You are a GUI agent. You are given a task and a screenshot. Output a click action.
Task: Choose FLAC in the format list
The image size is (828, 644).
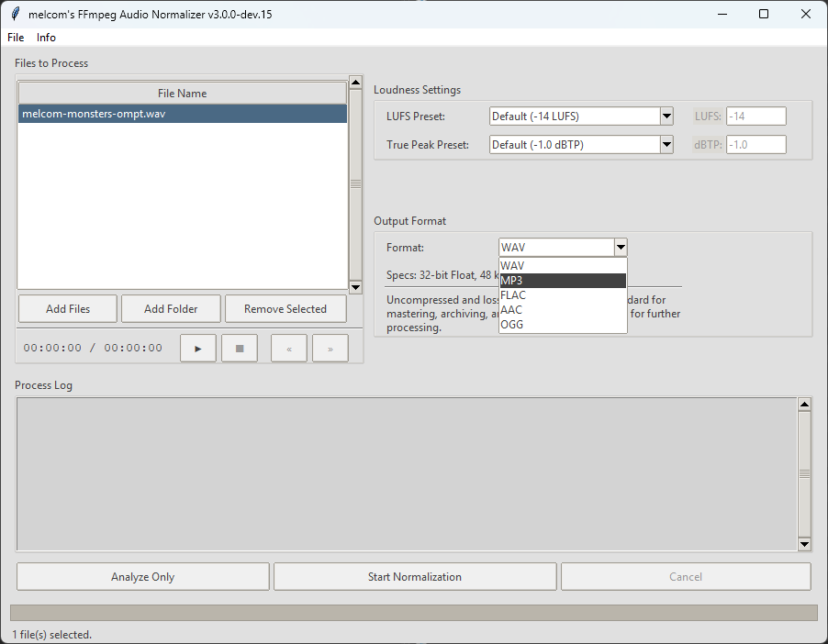[562, 295]
